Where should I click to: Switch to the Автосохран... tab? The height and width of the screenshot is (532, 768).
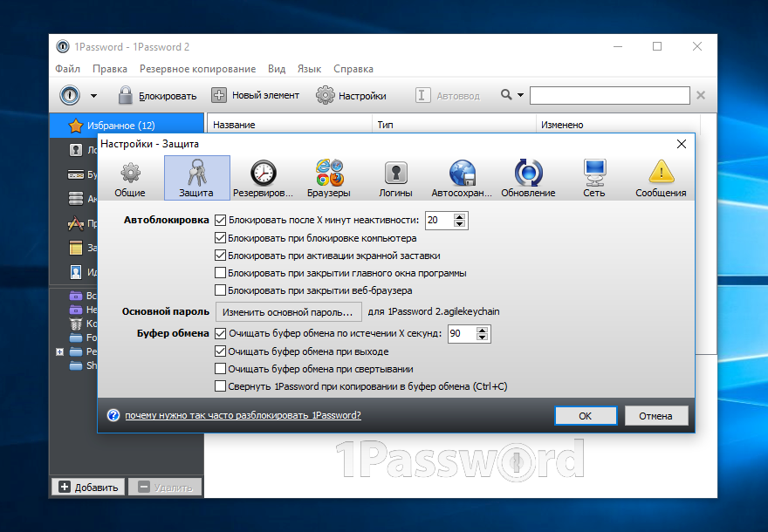pos(462,179)
